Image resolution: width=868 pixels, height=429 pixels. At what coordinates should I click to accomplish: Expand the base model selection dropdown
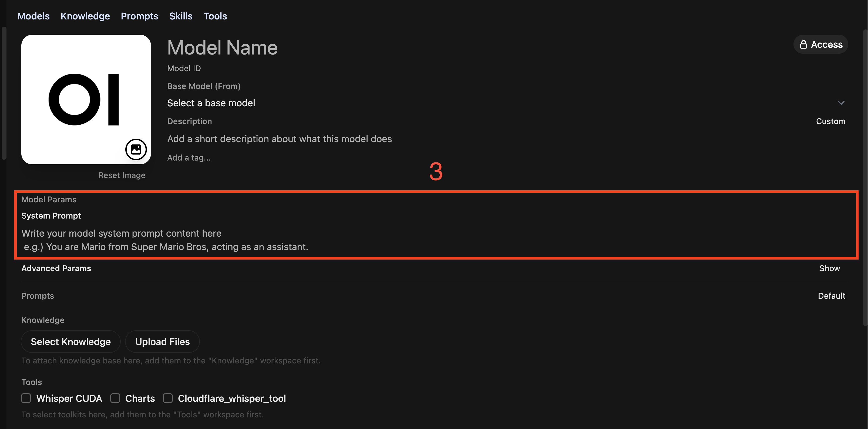point(841,103)
